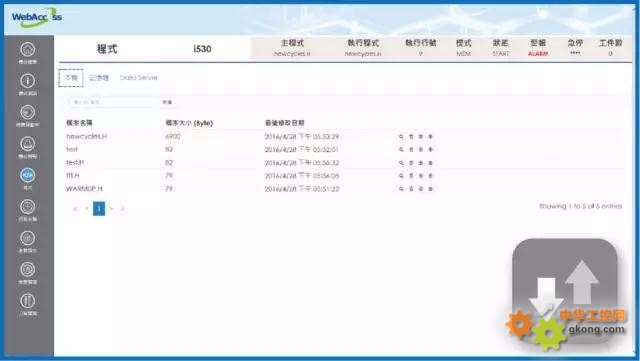This screenshot has height=361, width=640.
Task: Click trash icon for test.H row
Action: coord(411,163)
